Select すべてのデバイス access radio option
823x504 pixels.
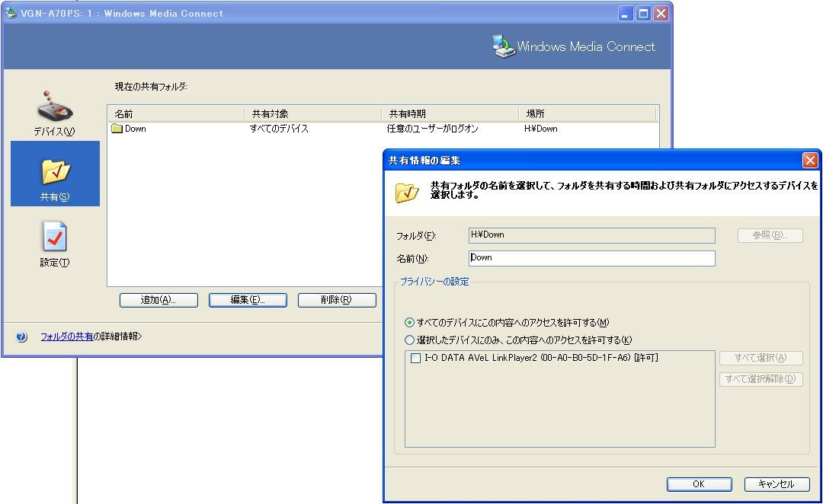point(409,323)
